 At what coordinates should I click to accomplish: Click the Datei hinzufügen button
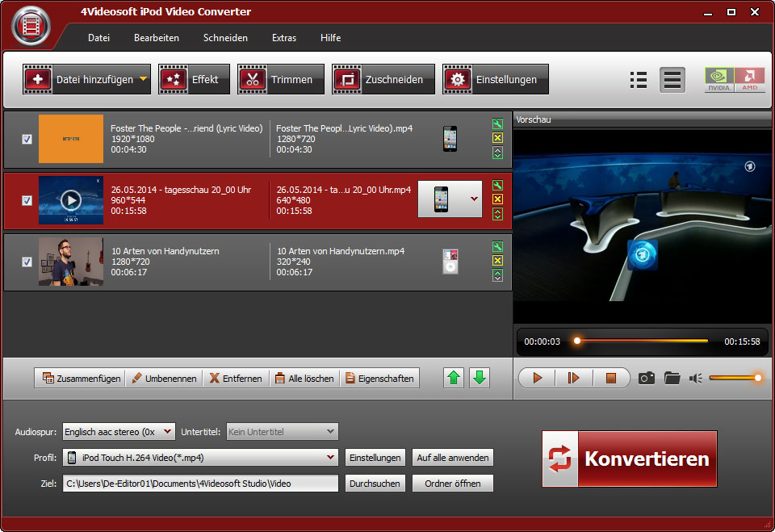[x=86, y=79]
